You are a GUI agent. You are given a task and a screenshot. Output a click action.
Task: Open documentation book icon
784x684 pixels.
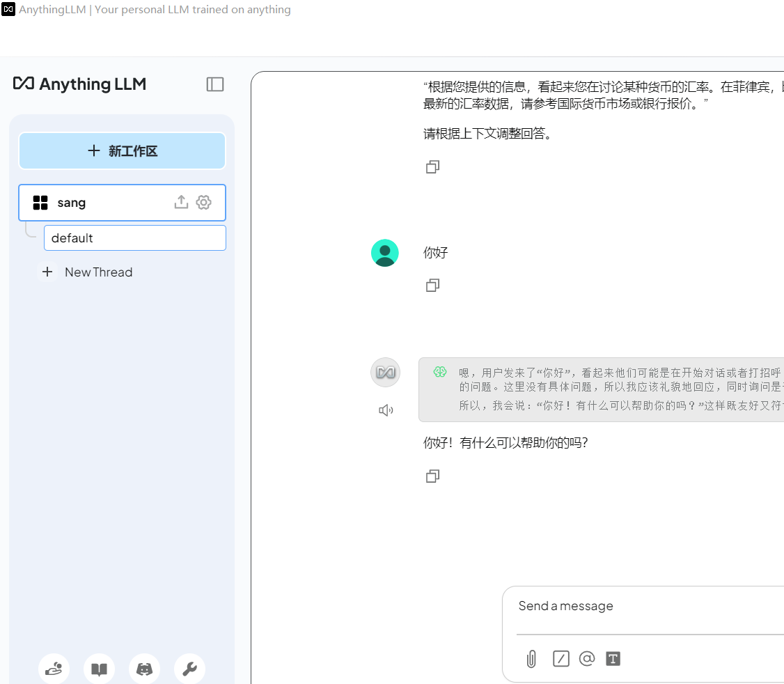coord(99,669)
